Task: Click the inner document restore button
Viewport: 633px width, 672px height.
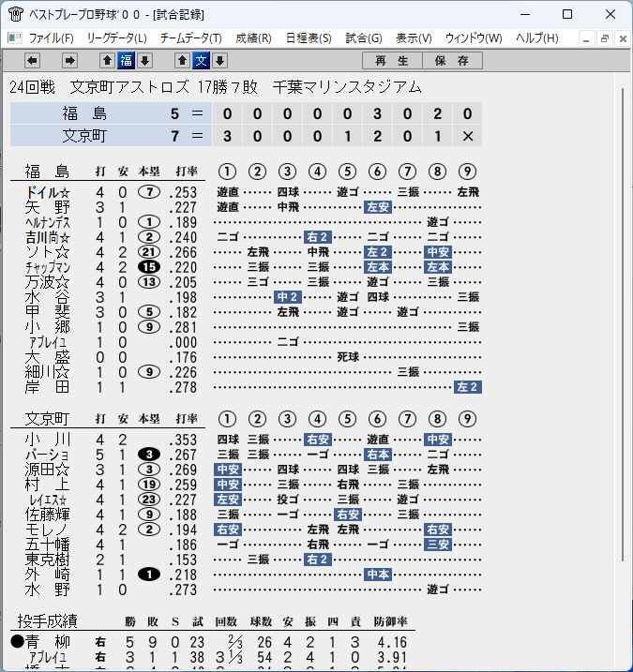Action: [605, 39]
